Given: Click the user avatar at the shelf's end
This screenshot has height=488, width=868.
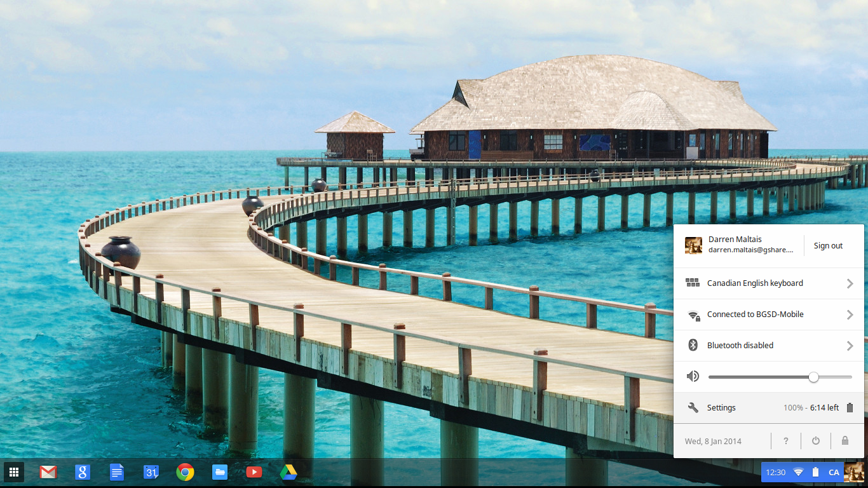Looking at the screenshot, I should coord(853,472).
